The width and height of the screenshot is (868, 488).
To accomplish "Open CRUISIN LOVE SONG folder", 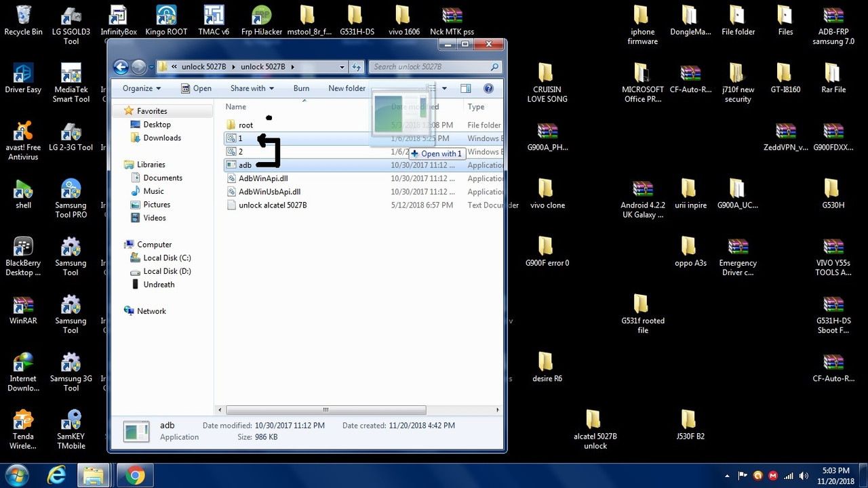I will tap(547, 83).
